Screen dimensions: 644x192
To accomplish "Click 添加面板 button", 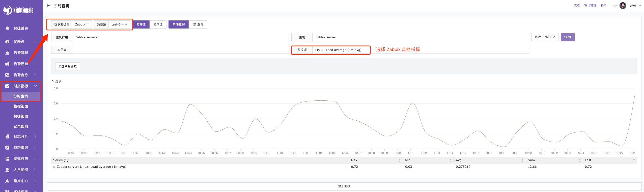I will [344, 186].
